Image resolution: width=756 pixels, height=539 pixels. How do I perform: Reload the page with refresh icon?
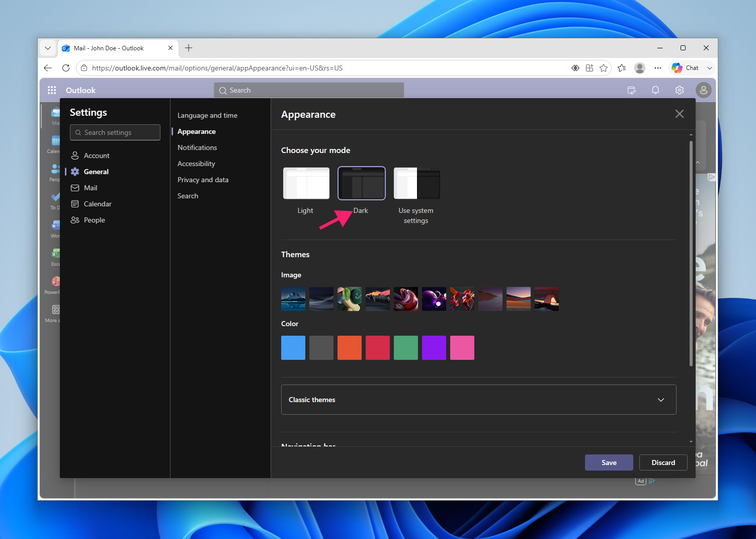coord(66,68)
